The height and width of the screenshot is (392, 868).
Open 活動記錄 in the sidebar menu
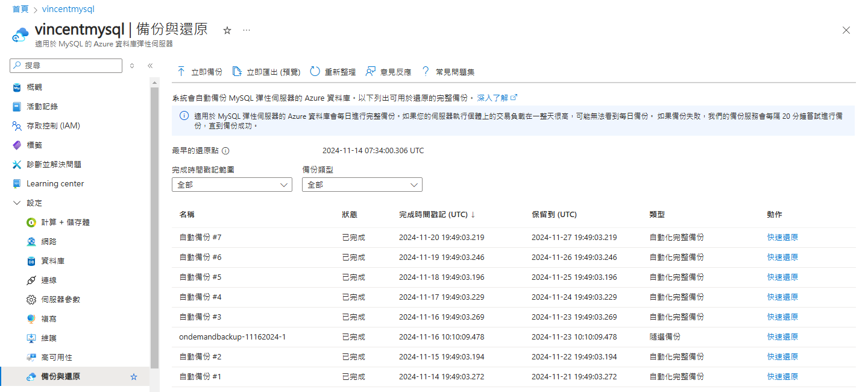(42, 107)
